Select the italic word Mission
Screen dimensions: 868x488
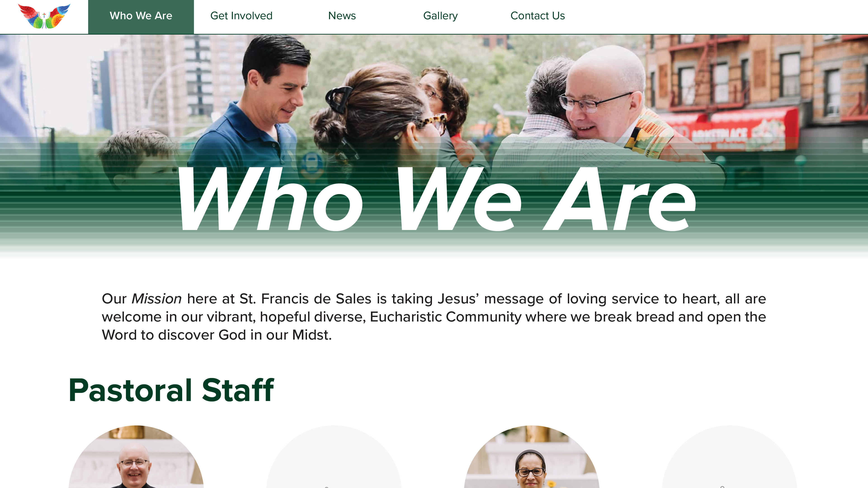(x=157, y=299)
